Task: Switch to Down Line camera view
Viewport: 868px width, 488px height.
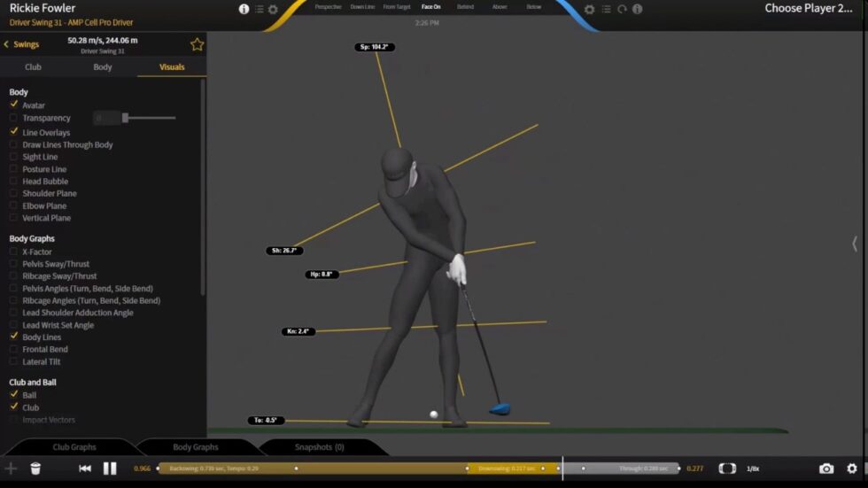Action: [x=362, y=7]
